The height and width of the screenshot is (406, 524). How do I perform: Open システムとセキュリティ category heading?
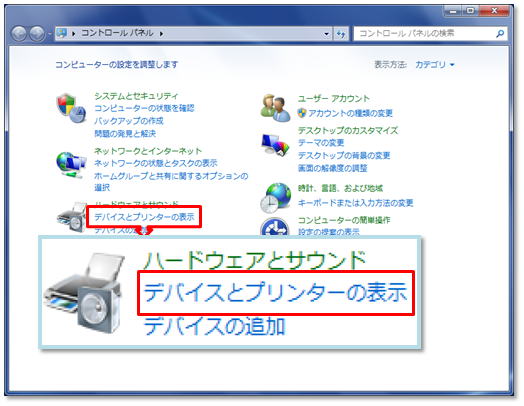pyautogui.click(x=136, y=96)
